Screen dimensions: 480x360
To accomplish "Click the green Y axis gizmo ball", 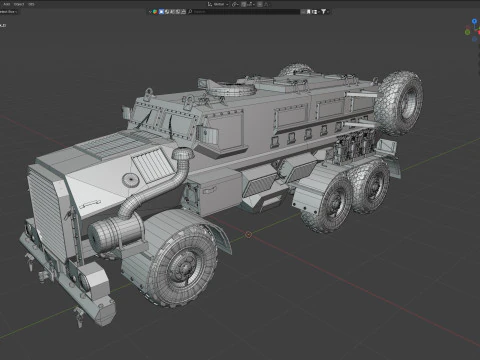I will pyautogui.click(x=467, y=32).
